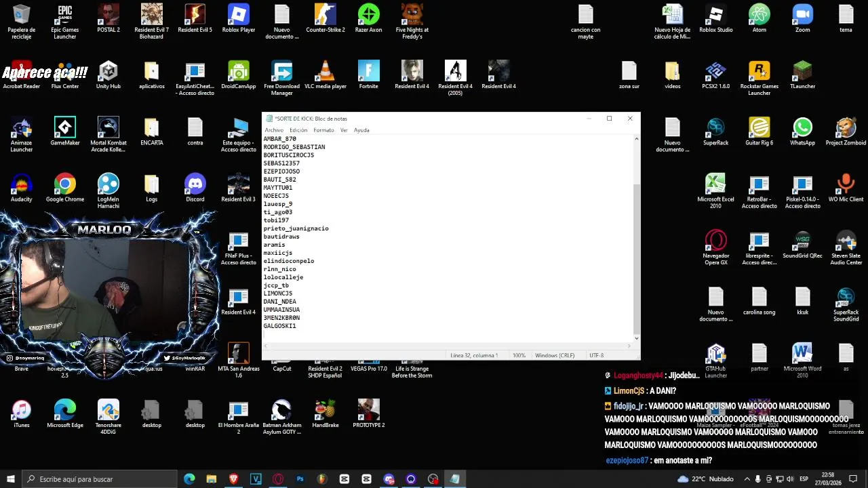868x488 pixels.
Task: Open Archivo menu in Notepad
Action: (x=274, y=130)
